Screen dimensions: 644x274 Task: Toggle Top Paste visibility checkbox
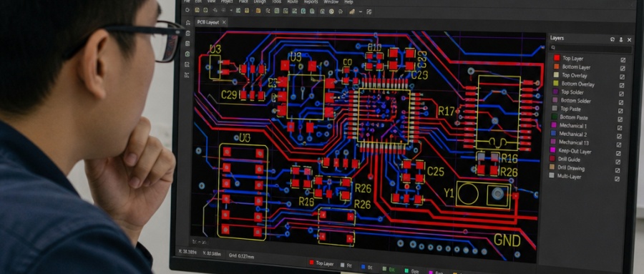coord(620,111)
